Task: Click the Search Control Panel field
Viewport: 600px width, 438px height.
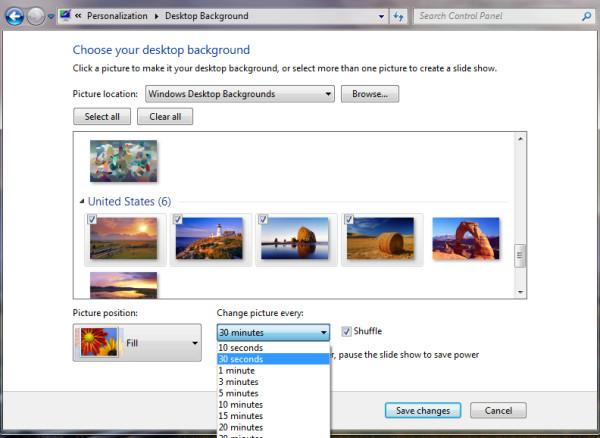Action: tap(495, 17)
